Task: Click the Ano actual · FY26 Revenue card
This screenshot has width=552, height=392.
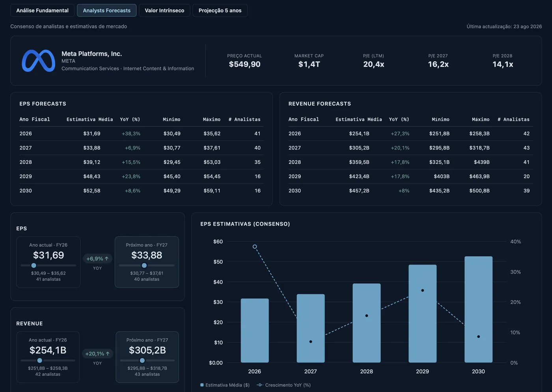Action: tap(48, 357)
